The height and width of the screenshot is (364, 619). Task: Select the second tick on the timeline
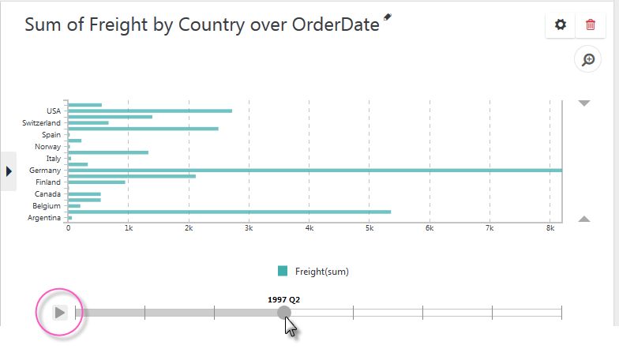coord(145,313)
